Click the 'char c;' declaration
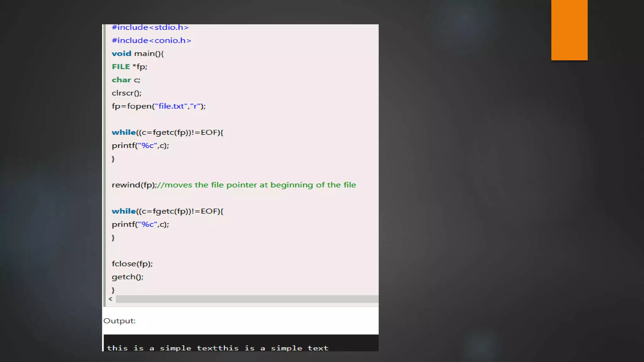This screenshot has height=362, width=644. click(126, 80)
